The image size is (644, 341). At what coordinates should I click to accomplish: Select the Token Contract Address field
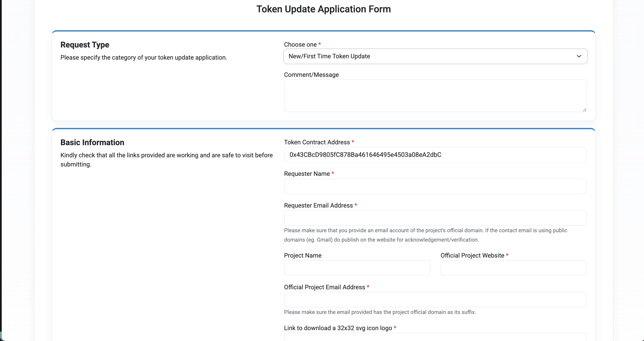(435, 155)
